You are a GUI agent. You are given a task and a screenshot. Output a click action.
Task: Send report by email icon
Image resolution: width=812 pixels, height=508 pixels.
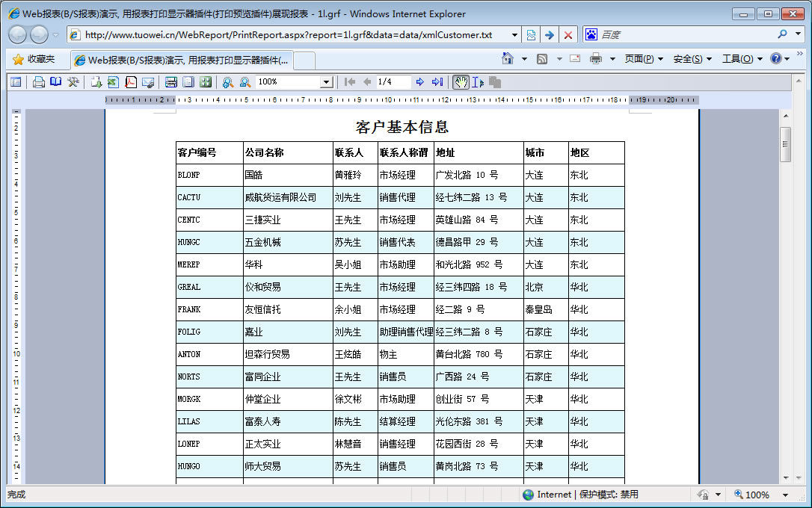tap(148, 82)
